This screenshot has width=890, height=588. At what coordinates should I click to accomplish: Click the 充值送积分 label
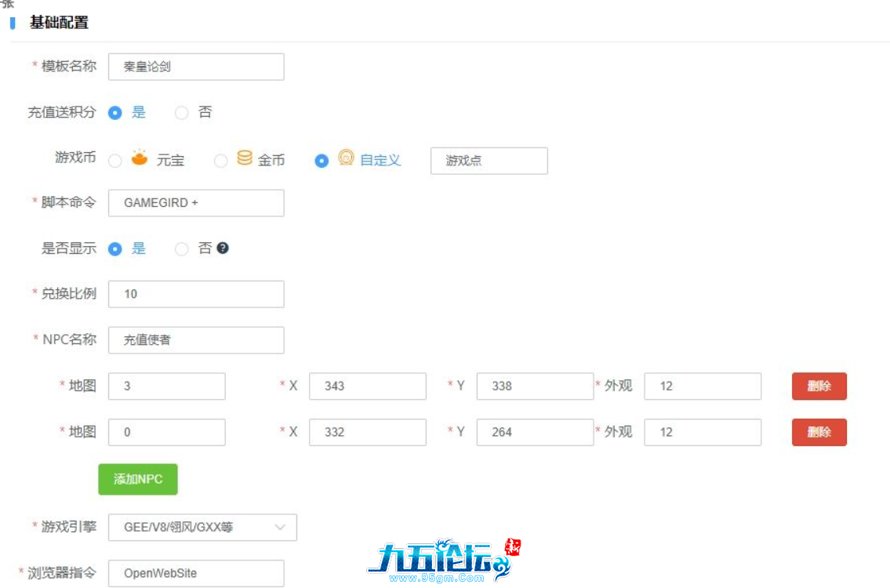coord(62,112)
